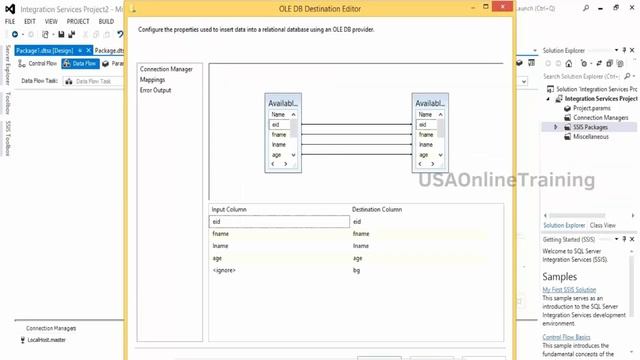Viewport: 640px width, 360px height.
Task: Click the Project.params item icon
Action: click(567, 108)
